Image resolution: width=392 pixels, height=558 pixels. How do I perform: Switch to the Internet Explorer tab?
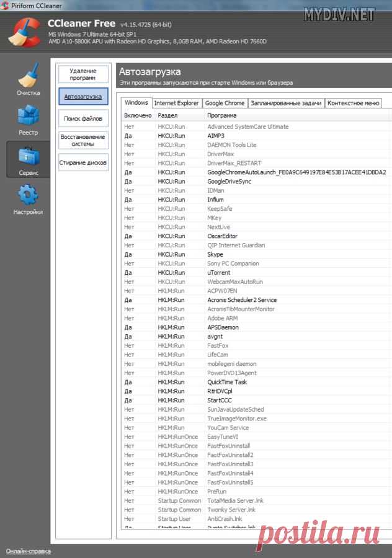point(176,103)
